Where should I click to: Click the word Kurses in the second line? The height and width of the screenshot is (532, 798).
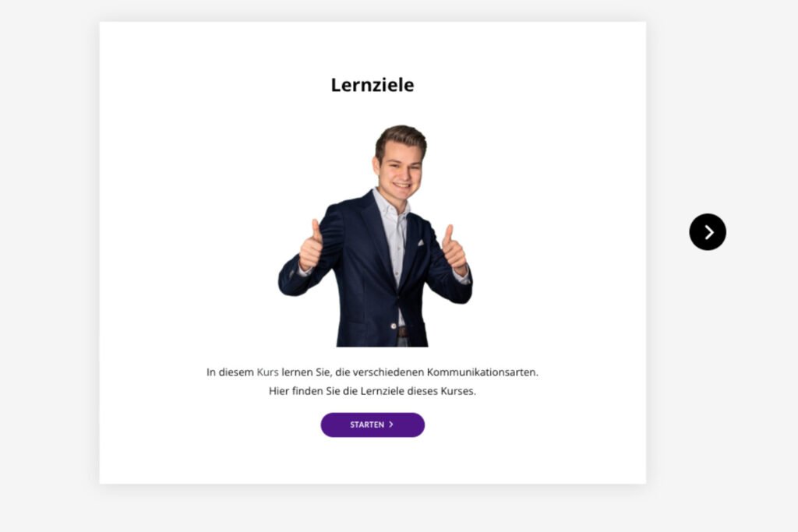tap(458, 391)
